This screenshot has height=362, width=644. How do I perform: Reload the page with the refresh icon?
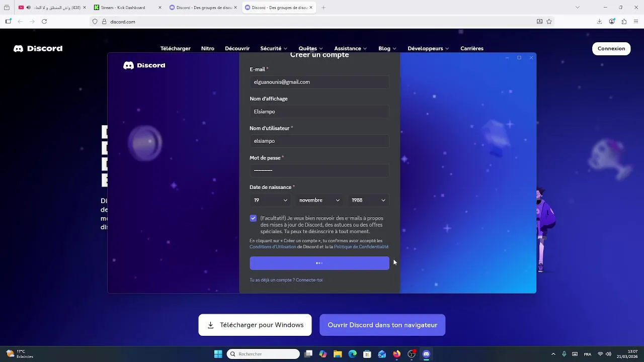tap(44, 22)
